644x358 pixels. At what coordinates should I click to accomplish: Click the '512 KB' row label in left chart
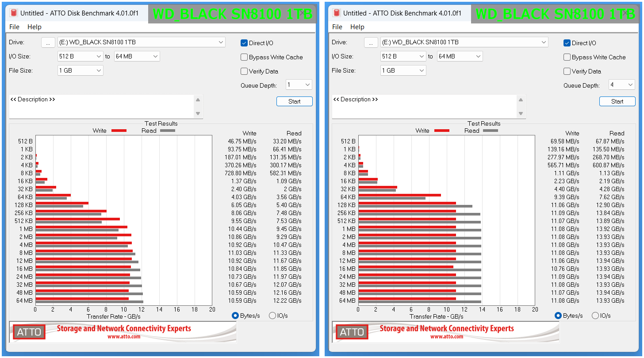[x=23, y=221]
